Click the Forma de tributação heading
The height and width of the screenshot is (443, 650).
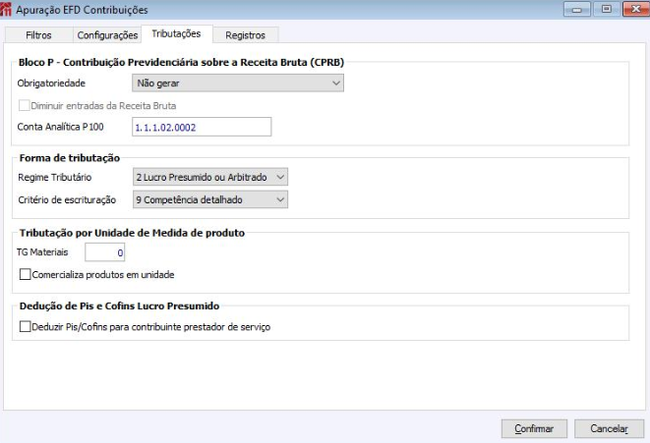(70, 158)
